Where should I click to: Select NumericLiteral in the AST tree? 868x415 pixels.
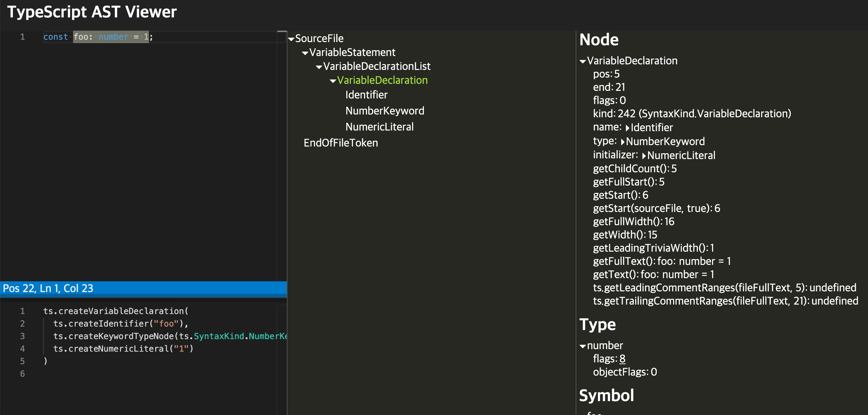pyautogui.click(x=379, y=127)
